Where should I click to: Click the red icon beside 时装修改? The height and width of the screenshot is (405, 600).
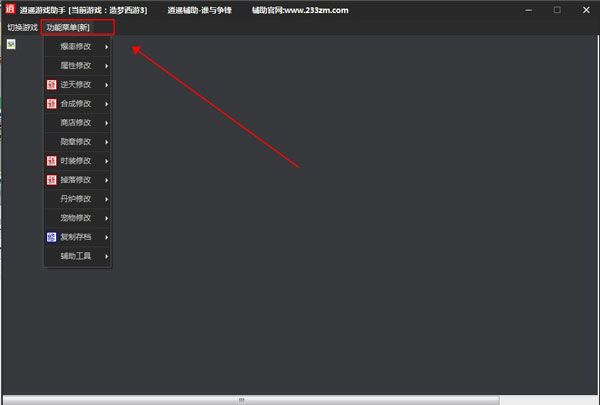[51, 161]
